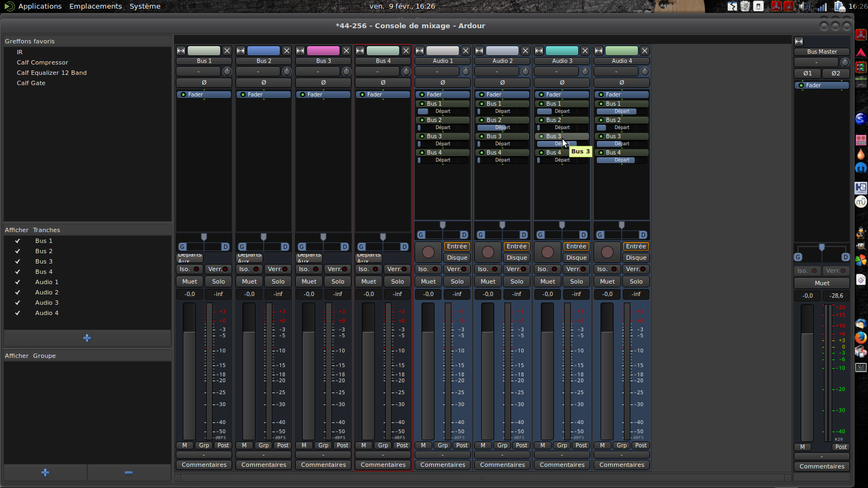Toggle width icon on the Bus Master strip
Image resolution: width=868 pixels, height=488 pixels.
799,41
